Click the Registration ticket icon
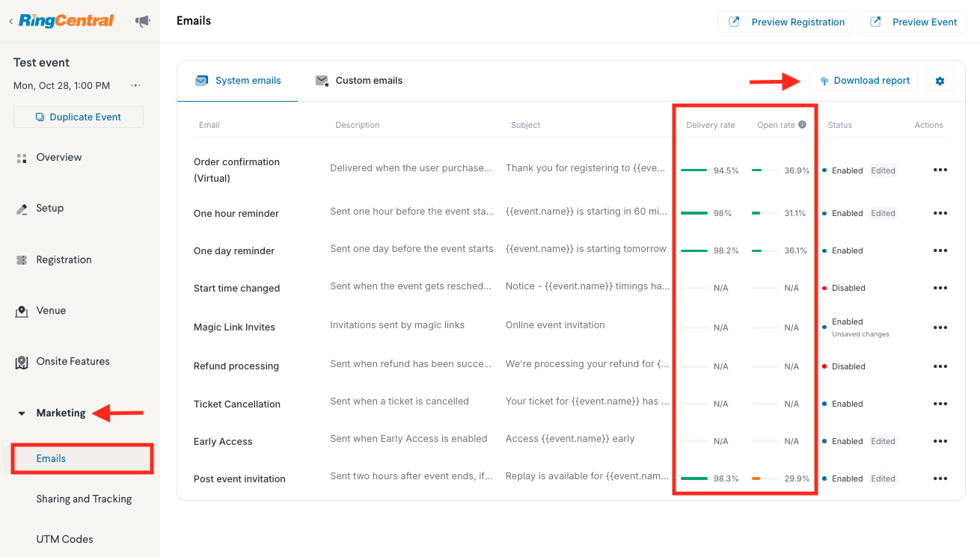Viewport: 980px width, 557px height. (x=22, y=260)
